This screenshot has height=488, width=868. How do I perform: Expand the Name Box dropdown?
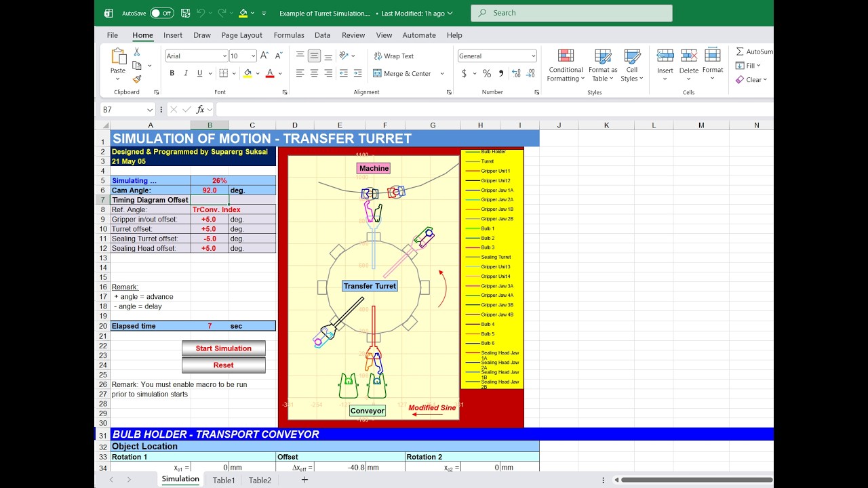(x=150, y=110)
